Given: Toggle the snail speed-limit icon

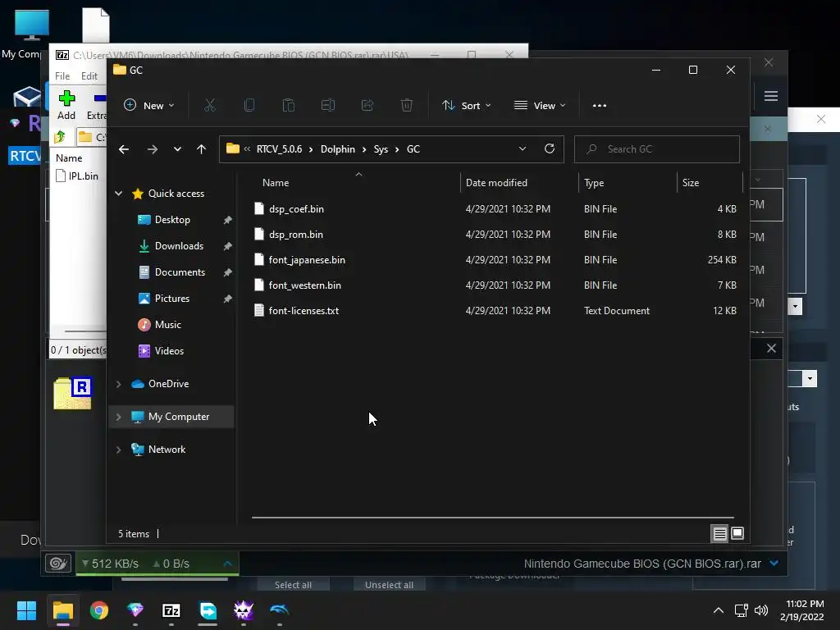Looking at the screenshot, I should tap(58, 564).
